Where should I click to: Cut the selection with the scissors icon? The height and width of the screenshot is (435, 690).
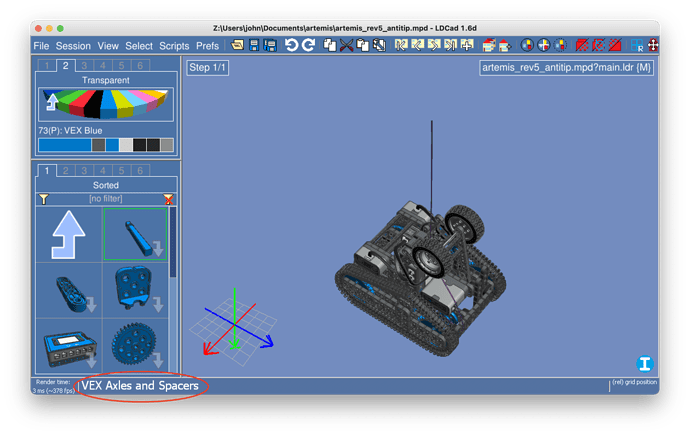point(346,45)
